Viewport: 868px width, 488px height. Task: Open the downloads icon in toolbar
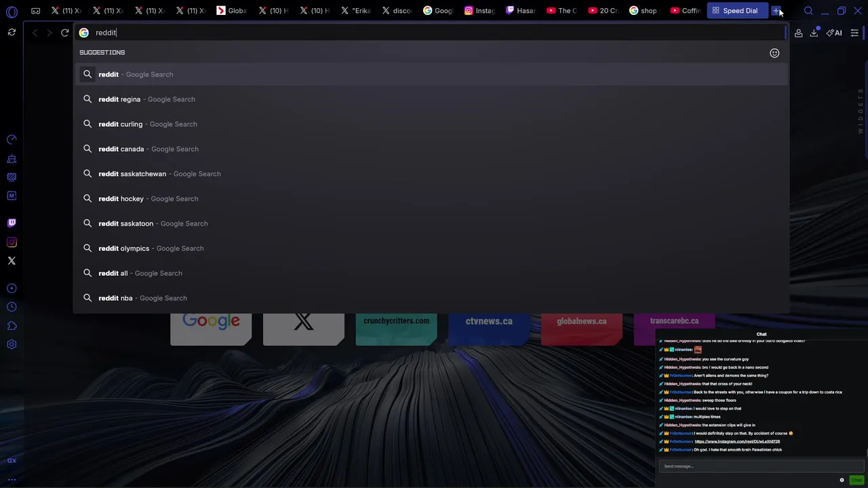point(814,33)
